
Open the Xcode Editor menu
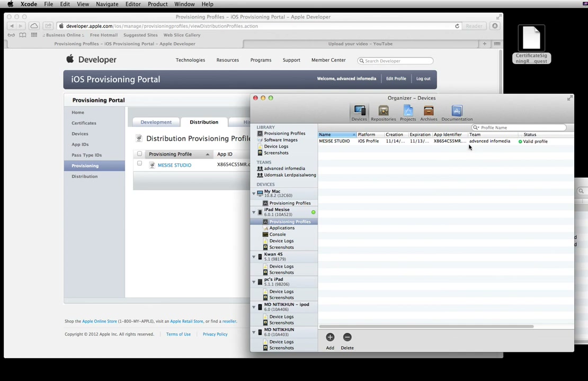pos(133,4)
